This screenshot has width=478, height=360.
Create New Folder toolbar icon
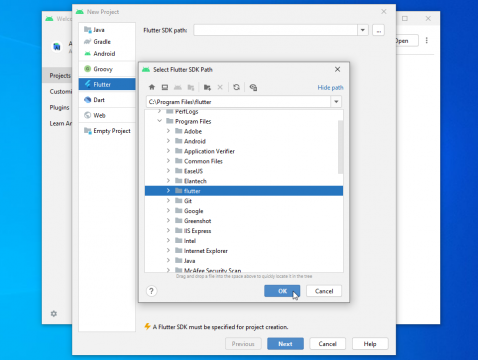click(x=207, y=87)
